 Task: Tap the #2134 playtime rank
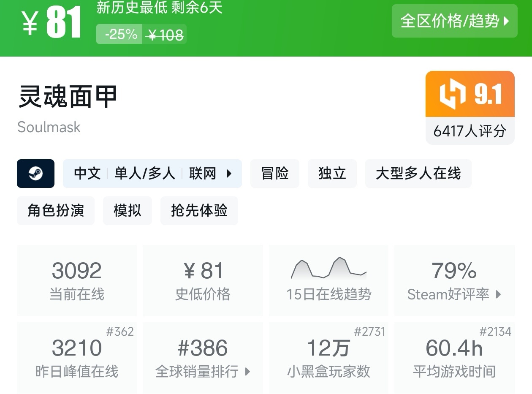pos(496,332)
